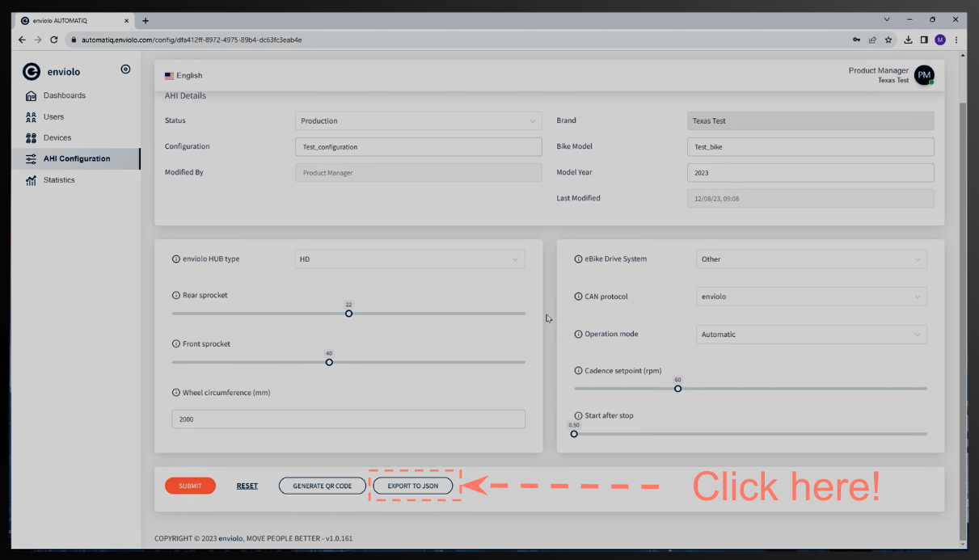Click the share page icon in address bar
The image size is (979, 560).
tap(872, 40)
